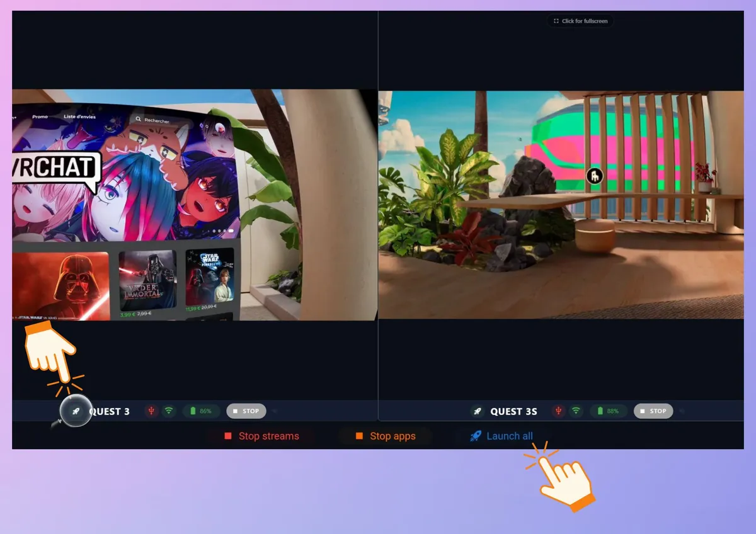
Task: Stop the QUEST 3S stream
Action: pos(653,411)
